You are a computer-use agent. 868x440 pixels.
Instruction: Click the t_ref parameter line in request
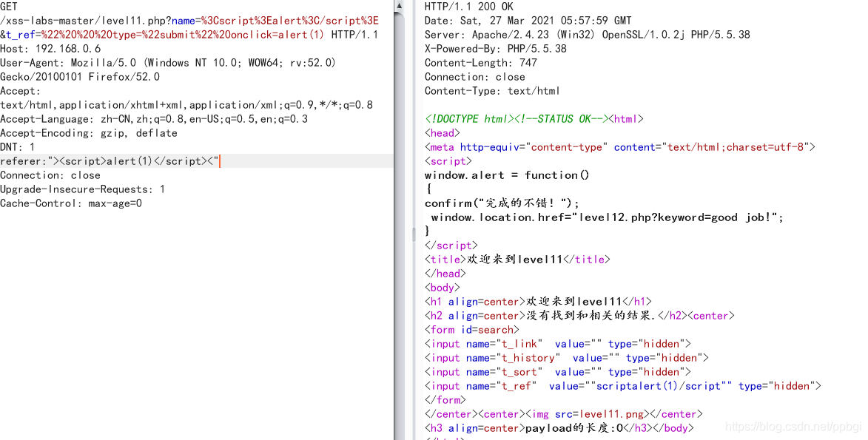click(189, 34)
